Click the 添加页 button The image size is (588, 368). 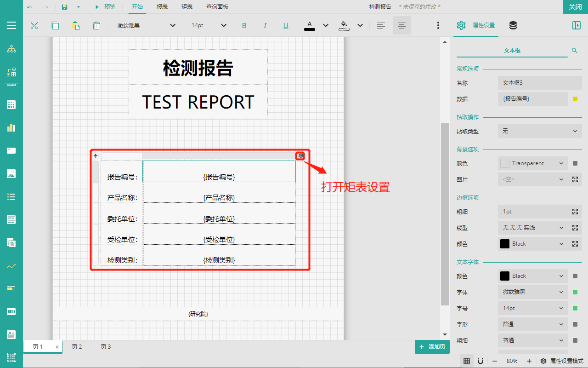[x=432, y=347]
